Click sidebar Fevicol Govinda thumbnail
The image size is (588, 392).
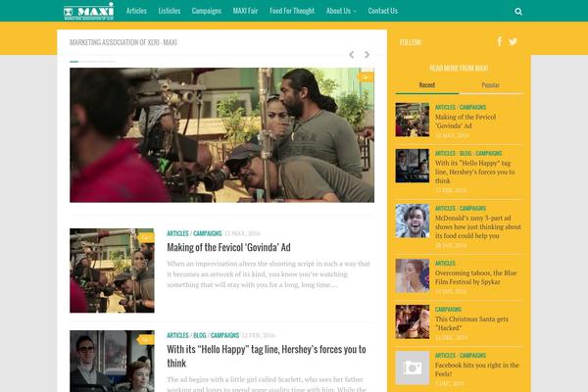point(413,120)
